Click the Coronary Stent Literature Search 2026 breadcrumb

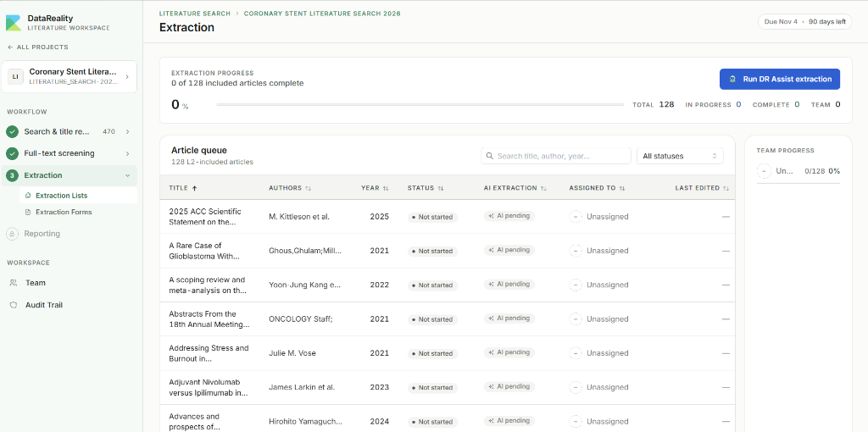click(322, 14)
